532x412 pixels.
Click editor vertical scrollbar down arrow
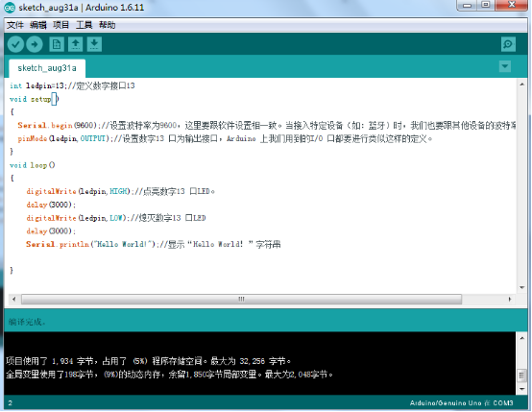tap(521, 288)
